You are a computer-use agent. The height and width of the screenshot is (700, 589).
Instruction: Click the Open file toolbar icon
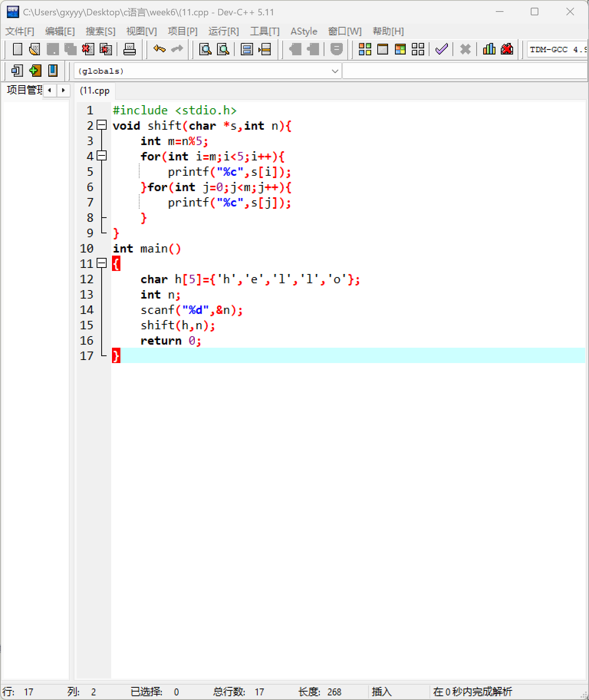tap(35, 49)
